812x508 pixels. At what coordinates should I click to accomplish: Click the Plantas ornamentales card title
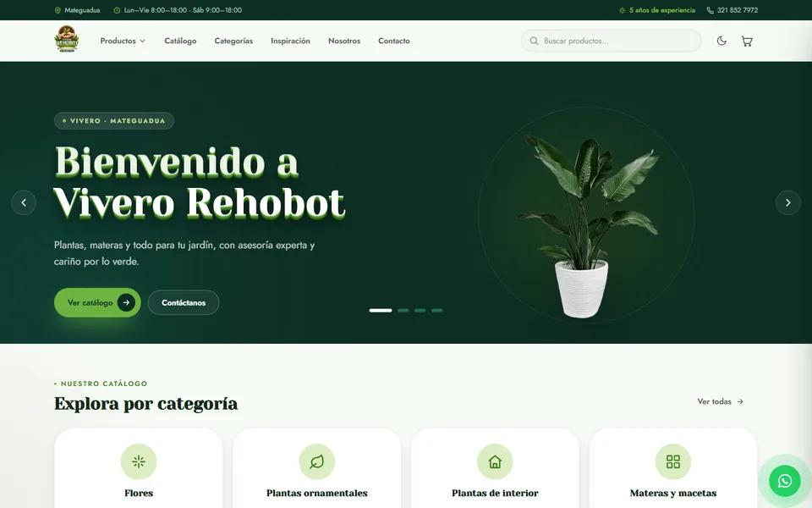(316, 493)
